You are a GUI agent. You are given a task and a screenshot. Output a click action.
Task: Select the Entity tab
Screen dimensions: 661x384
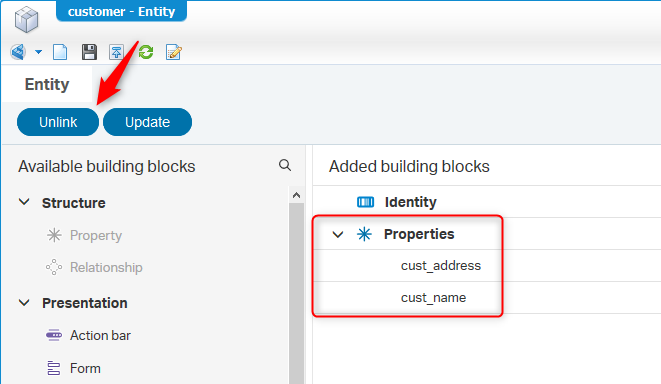tap(47, 84)
